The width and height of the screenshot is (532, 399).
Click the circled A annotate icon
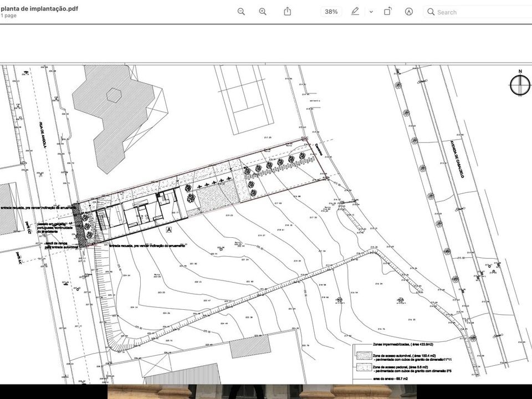coord(409,12)
